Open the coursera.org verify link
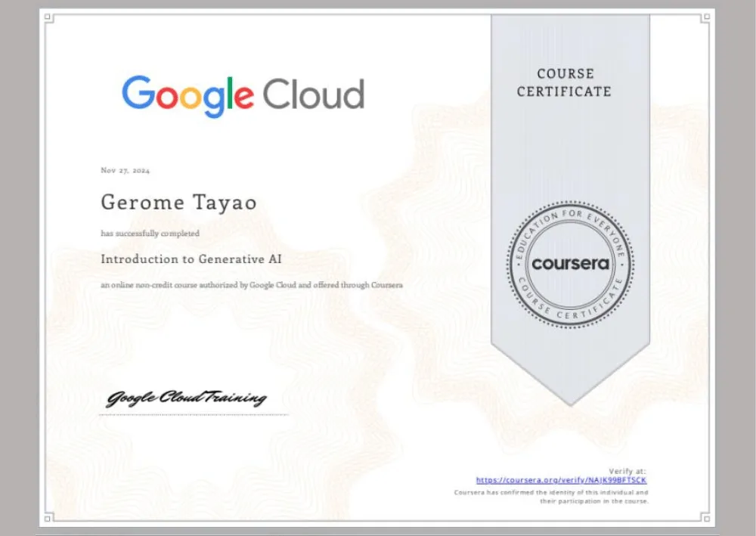 pos(561,480)
